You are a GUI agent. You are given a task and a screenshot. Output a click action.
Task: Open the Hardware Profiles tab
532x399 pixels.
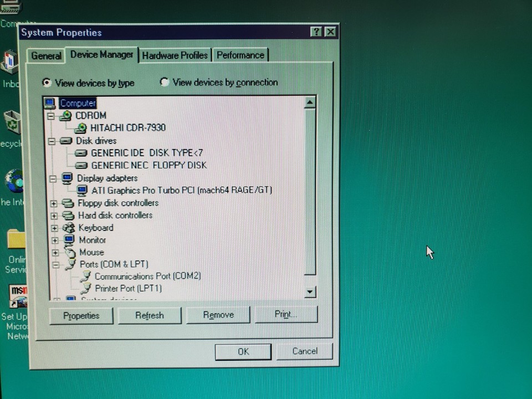click(x=175, y=55)
